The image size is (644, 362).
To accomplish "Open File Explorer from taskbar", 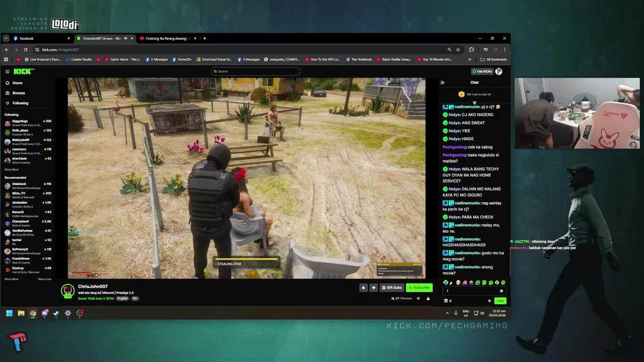I will coord(21,313).
